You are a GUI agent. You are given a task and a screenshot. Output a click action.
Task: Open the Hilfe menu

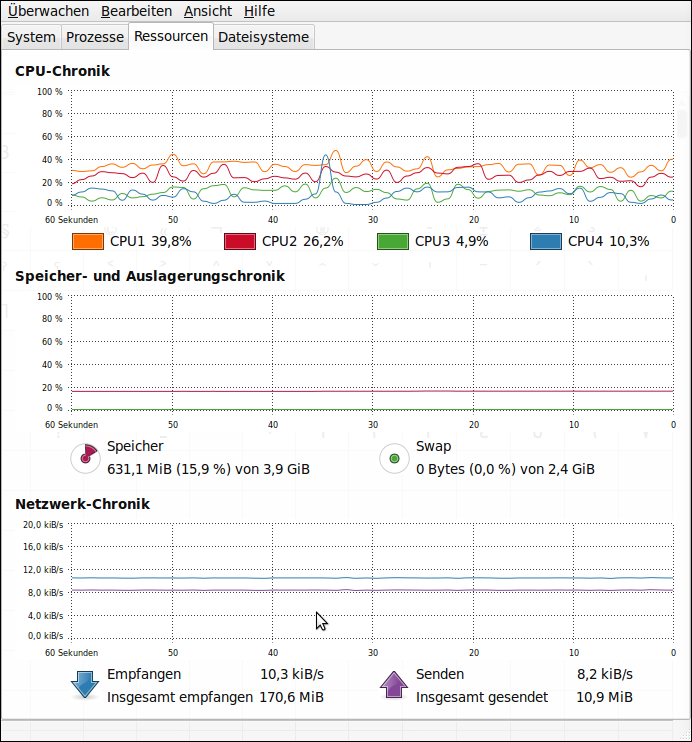[259, 11]
